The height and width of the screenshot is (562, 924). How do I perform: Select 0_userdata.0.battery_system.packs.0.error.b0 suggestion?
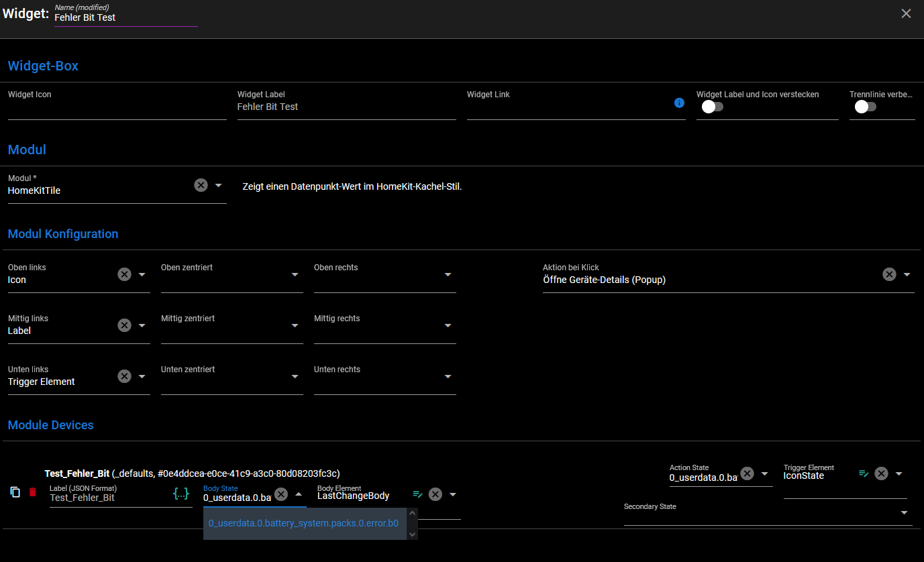[304, 523]
